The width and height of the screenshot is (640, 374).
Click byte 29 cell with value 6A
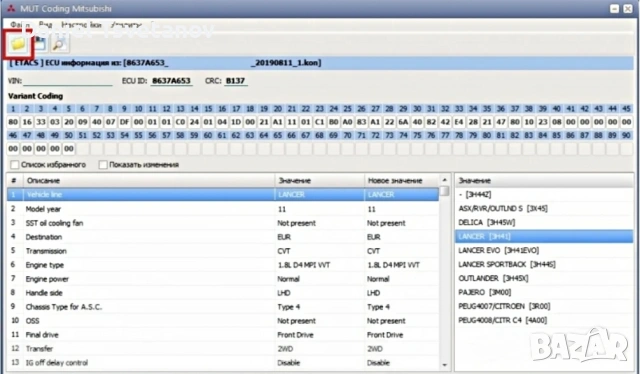403,122
